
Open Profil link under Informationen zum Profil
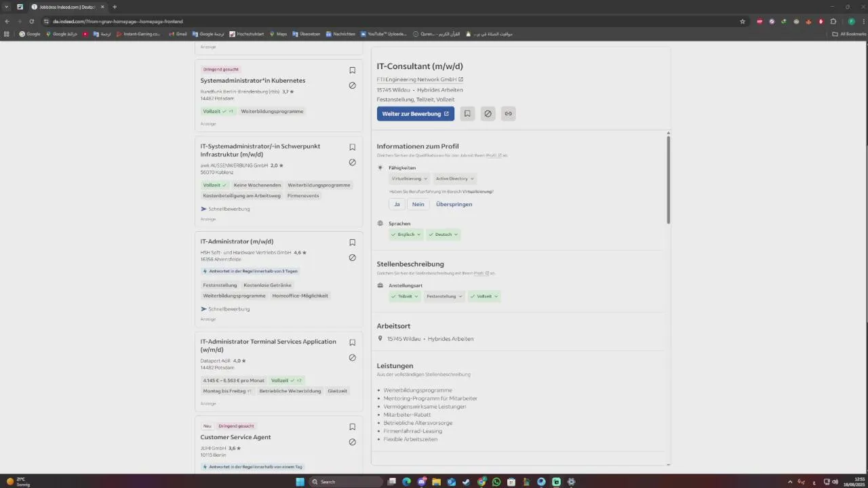(494, 156)
